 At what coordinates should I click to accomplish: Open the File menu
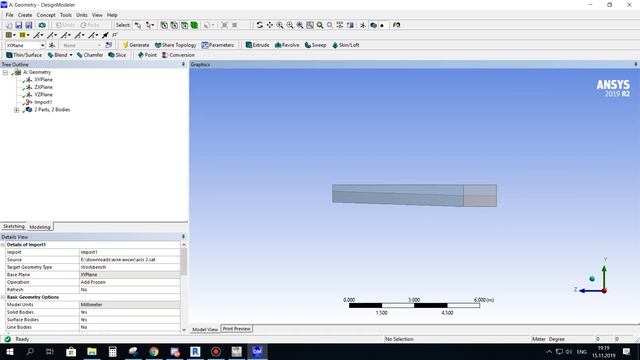coord(9,15)
